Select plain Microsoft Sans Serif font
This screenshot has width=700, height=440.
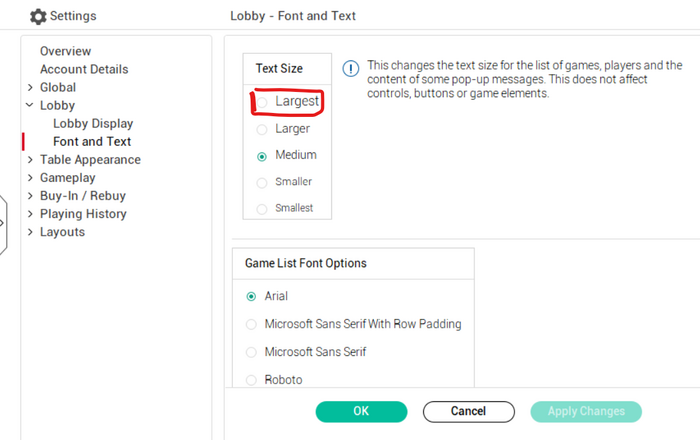pos(252,352)
